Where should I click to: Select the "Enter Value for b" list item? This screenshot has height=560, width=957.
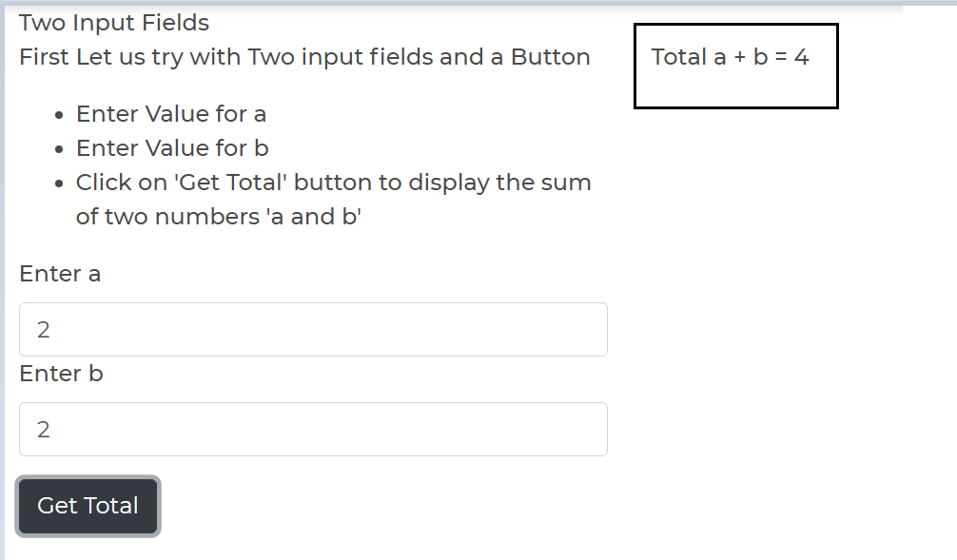172,148
